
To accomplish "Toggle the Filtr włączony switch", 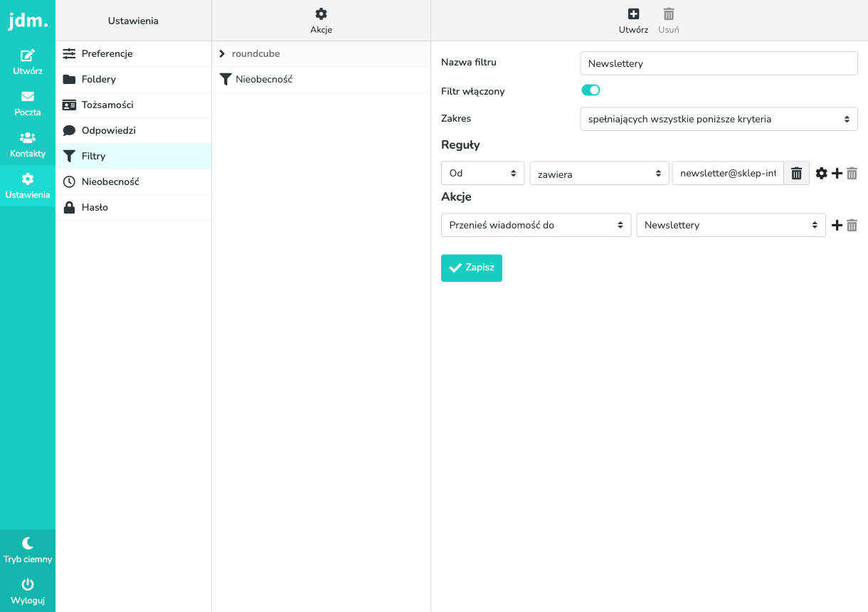I will click(591, 90).
